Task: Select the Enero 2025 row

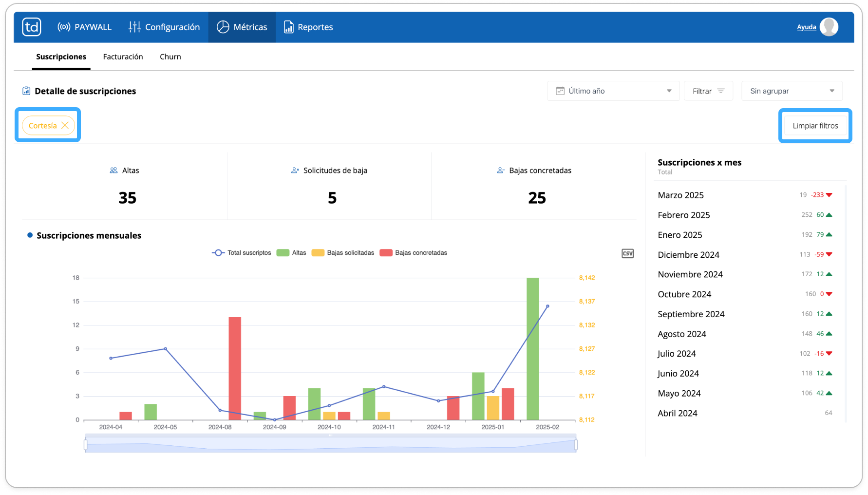Action: (x=745, y=235)
